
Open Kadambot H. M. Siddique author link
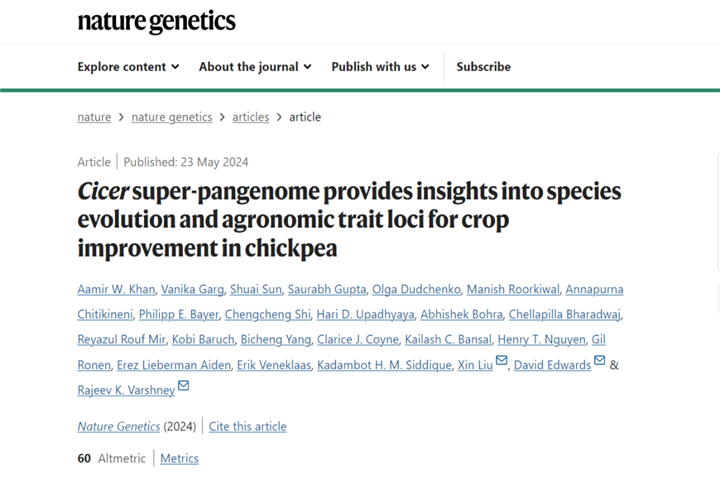(384, 365)
